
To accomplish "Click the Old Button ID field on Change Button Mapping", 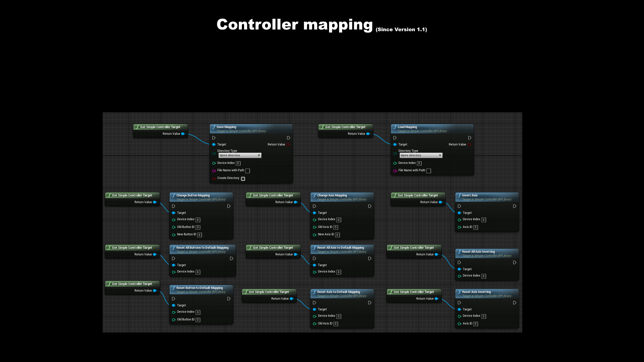I will click(x=198, y=227).
